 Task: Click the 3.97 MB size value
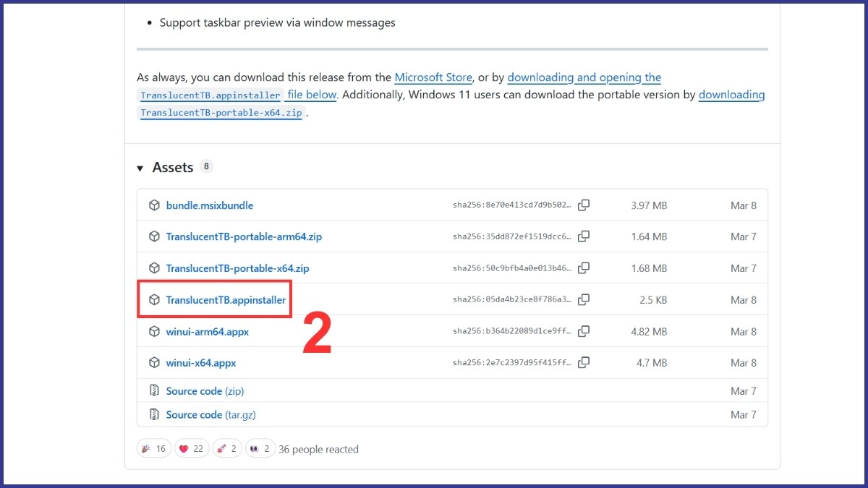click(x=649, y=205)
